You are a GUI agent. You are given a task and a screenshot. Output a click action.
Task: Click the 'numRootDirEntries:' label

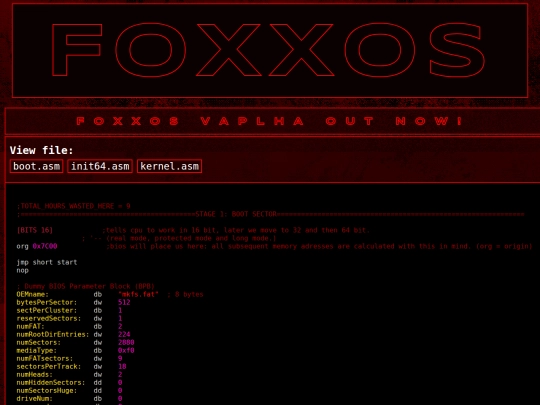53,334
